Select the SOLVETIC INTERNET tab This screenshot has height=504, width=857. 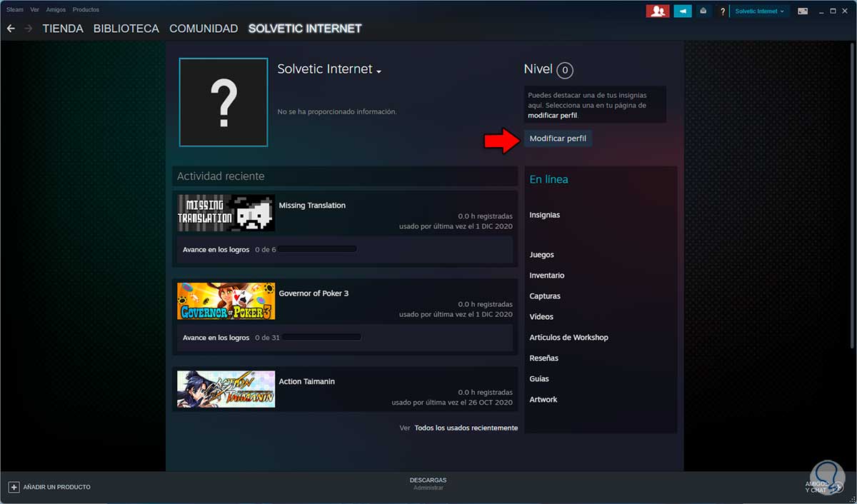click(x=305, y=29)
